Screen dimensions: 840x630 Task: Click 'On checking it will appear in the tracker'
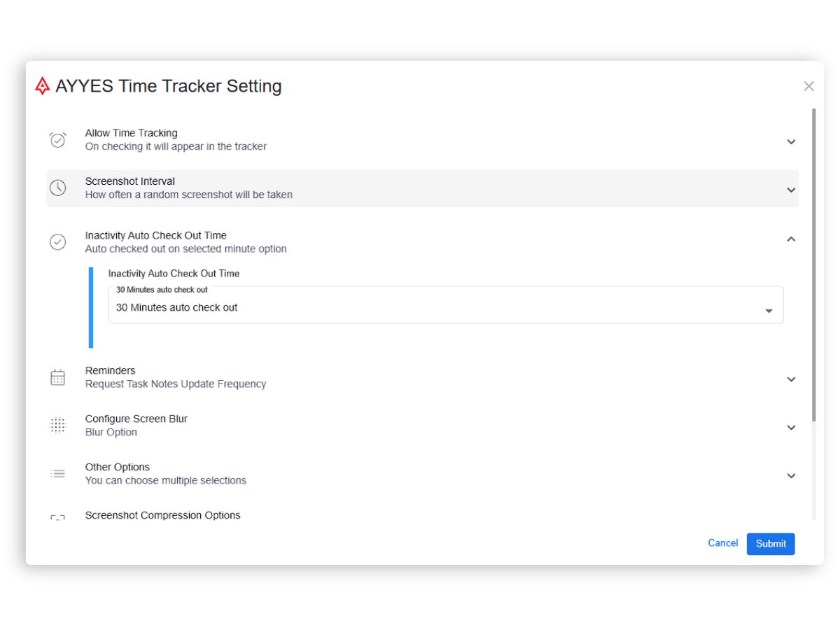pyautogui.click(x=176, y=146)
